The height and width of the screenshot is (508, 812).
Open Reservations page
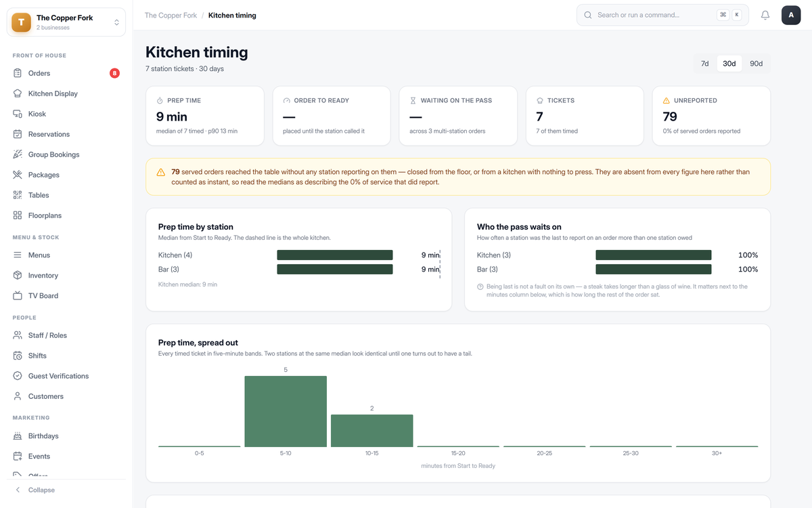pos(66,134)
